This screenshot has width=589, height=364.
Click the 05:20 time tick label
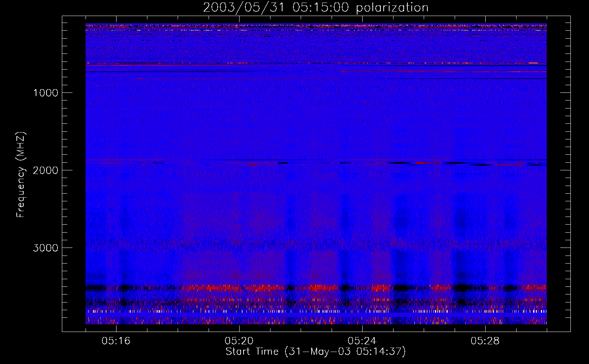pos(239,341)
